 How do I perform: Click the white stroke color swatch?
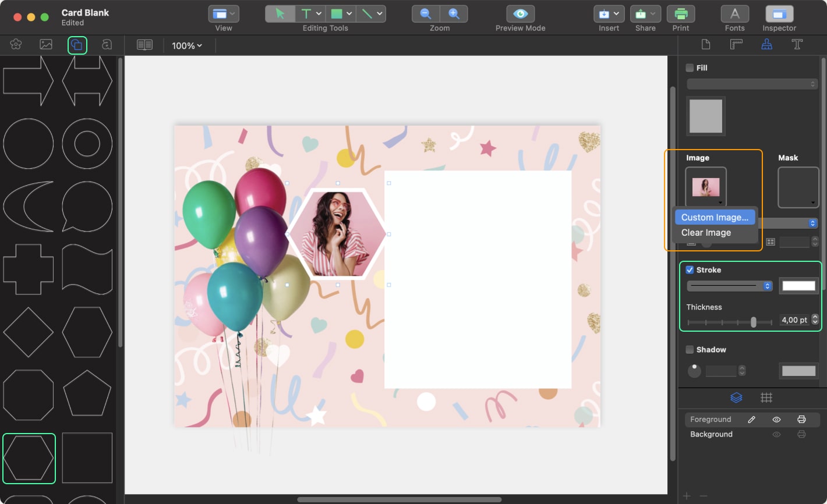click(798, 286)
